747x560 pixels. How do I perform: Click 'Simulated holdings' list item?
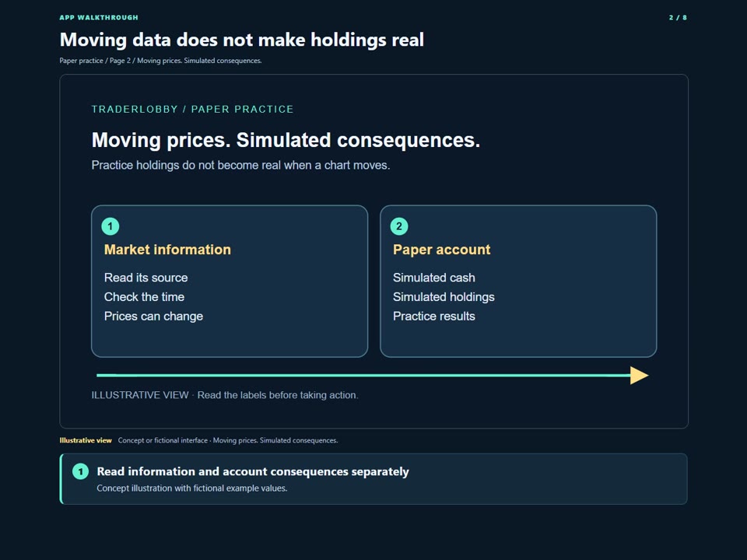click(x=444, y=296)
